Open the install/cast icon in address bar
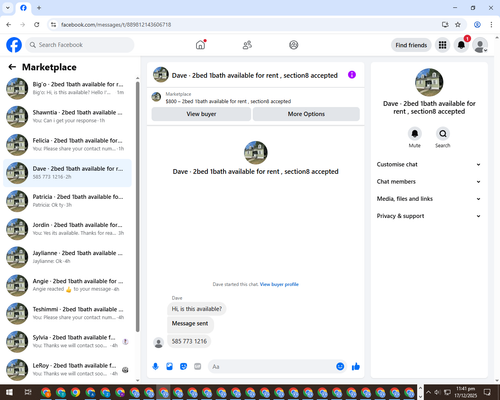The width and height of the screenshot is (500, 400). tap(445, 25)
